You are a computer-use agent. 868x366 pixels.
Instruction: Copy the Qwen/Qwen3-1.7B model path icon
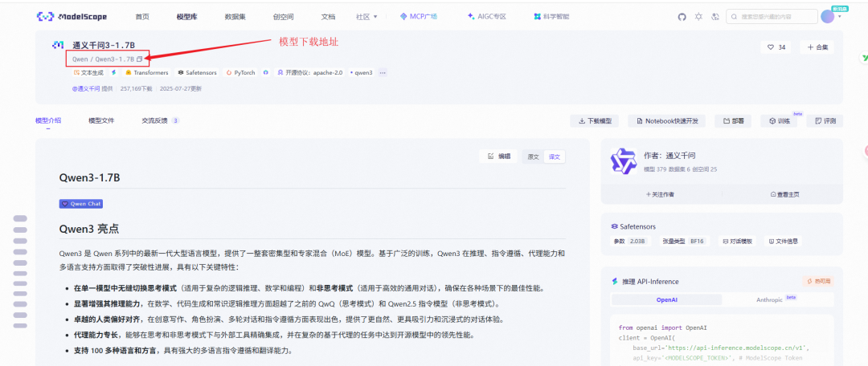[140, 59]
